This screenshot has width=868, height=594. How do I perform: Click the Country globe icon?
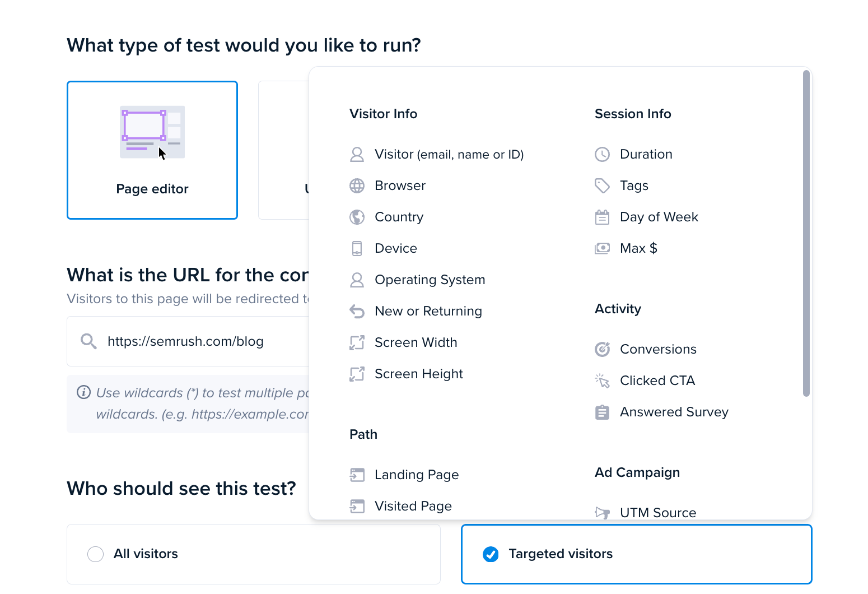(357, 217)
